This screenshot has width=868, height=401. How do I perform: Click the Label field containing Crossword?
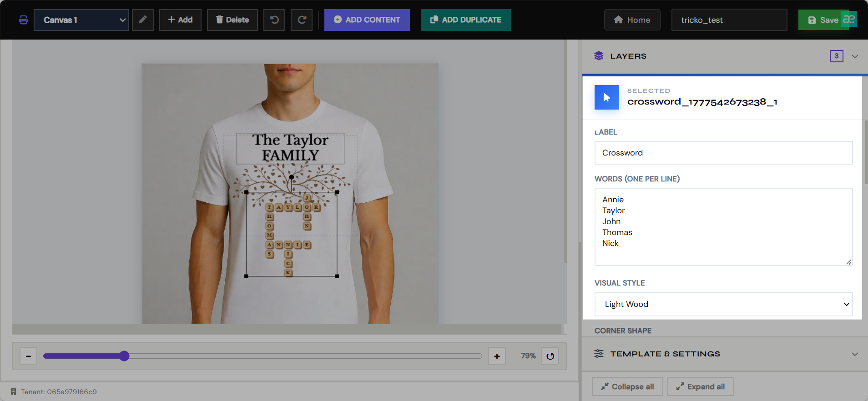tap(723, 153)
